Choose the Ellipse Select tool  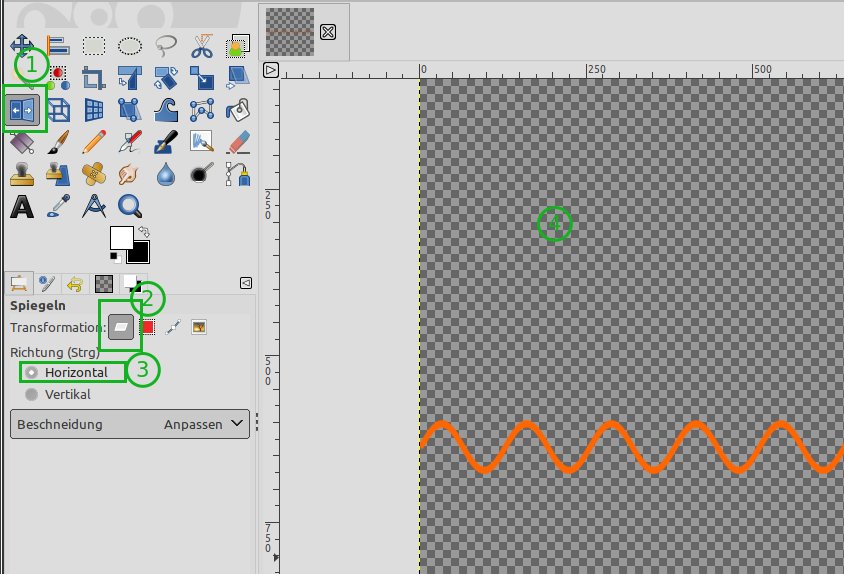[130, 46]
